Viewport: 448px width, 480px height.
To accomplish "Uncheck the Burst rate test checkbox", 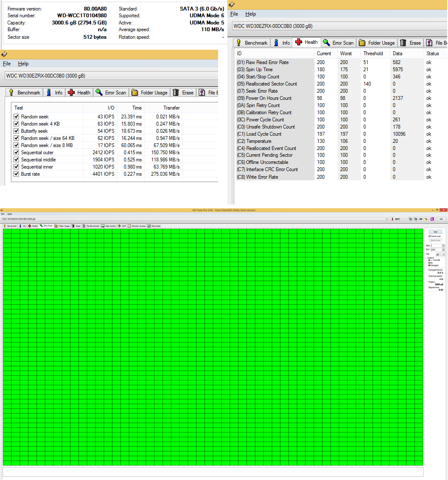I will point(16,174).
